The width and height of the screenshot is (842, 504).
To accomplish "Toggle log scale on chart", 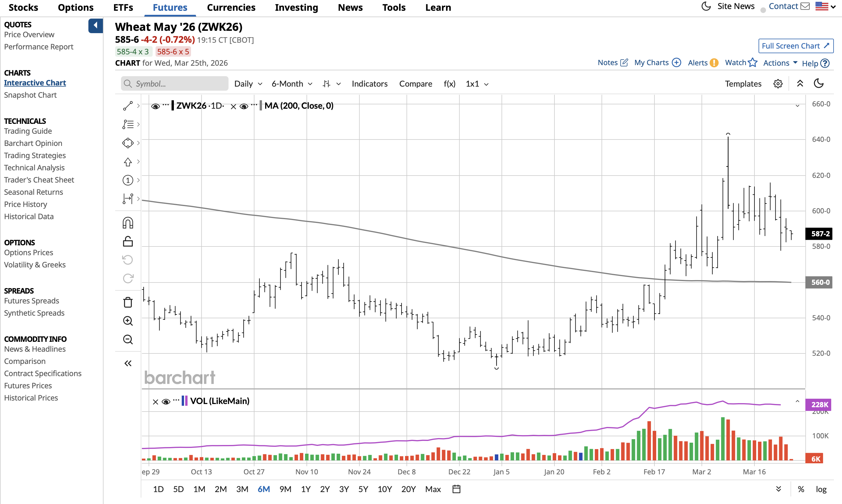I will click(x=821, y=489).
